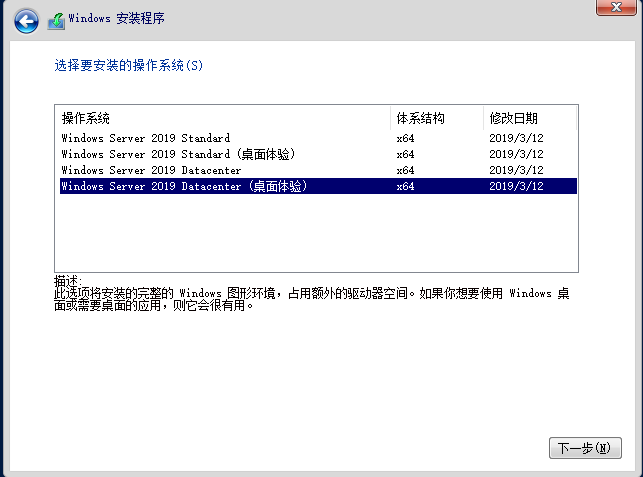Close the Windows setup window

[616, 7]
